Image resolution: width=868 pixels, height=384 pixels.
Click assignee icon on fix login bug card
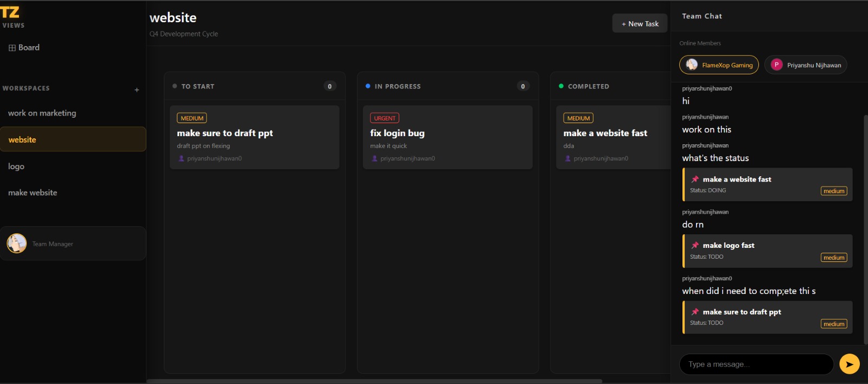tap(374, 158)
